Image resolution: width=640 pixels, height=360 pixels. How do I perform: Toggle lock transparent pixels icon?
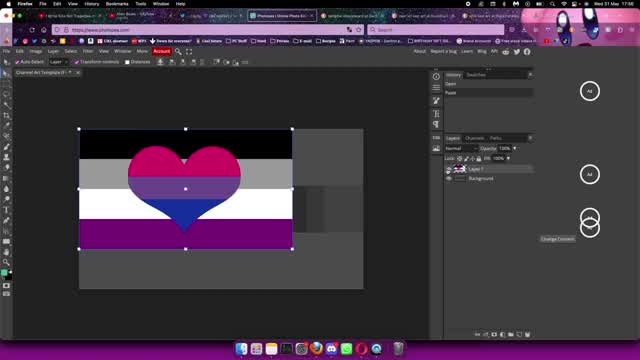click(460, 158)
